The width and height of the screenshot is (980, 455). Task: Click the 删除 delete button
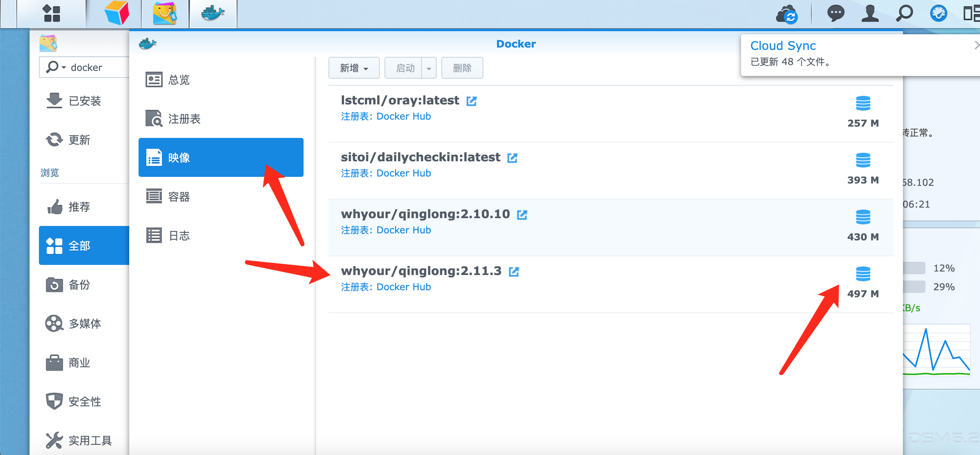coord(462,68)
